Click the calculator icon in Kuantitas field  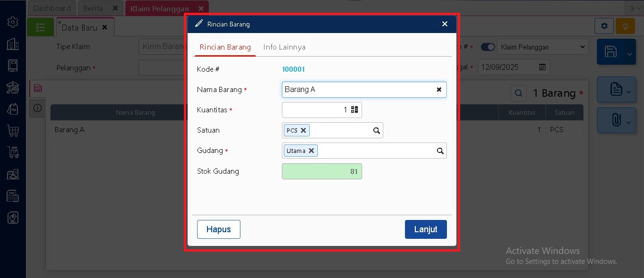355,110
